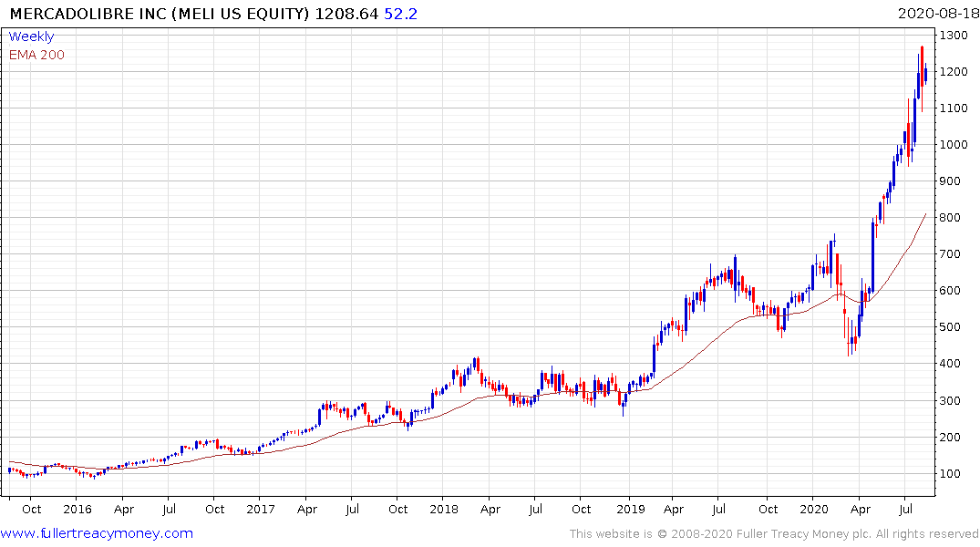Image resolution: width=980 pixels, height=547 pixels.
Task: Click the EMA 200 legend label
Action: 36,55
